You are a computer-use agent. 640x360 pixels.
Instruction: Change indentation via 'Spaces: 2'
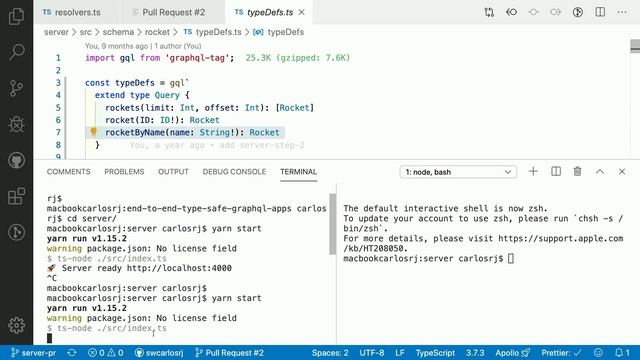(x=330, y=353)
